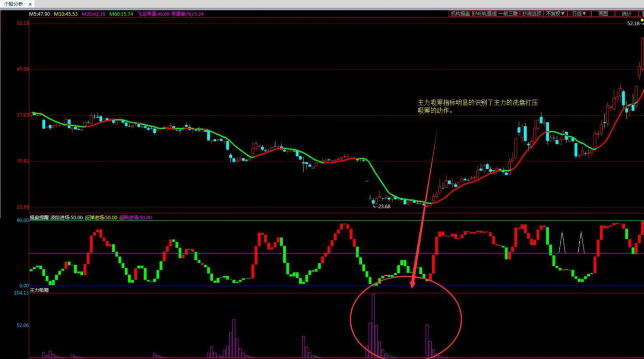The width and height of the screenshot is (644, 359).
Task: Open the 统计 statistics button
Action: tap(627, 14)
